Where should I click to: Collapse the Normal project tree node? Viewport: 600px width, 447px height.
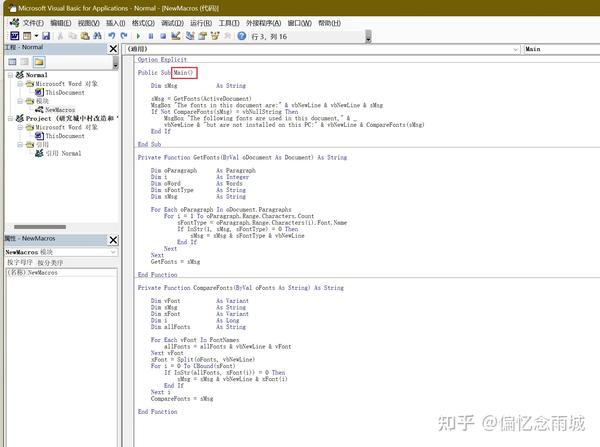[11, 75]
